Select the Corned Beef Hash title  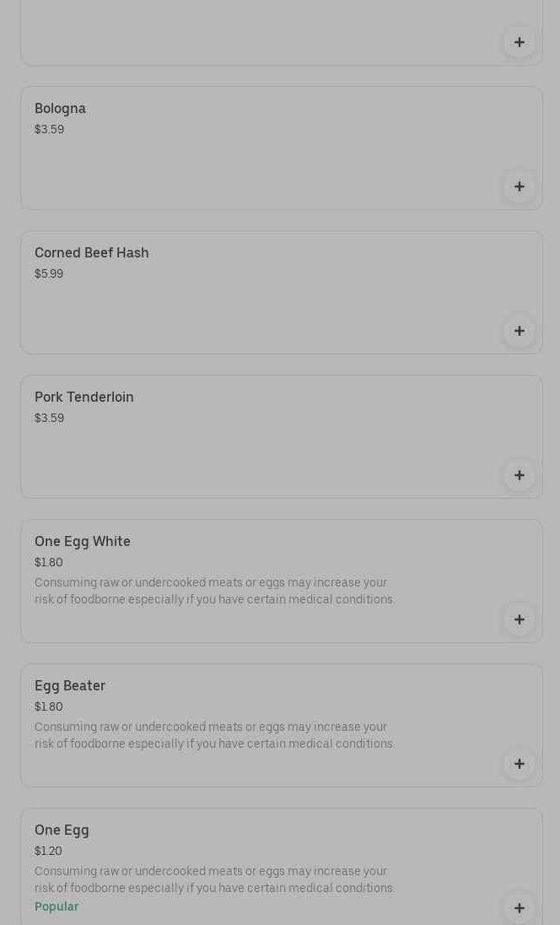91,253
